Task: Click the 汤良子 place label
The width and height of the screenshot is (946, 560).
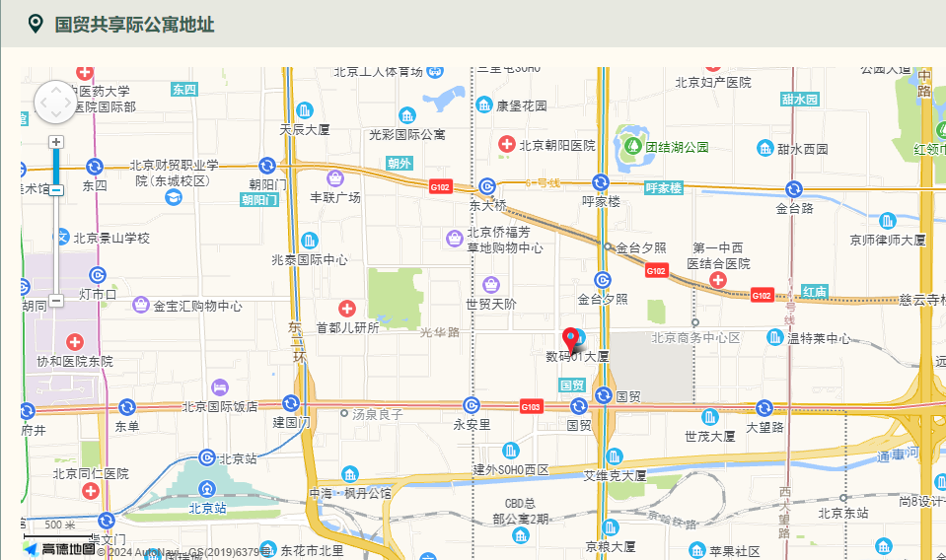Action: click(x=378, y=414)
